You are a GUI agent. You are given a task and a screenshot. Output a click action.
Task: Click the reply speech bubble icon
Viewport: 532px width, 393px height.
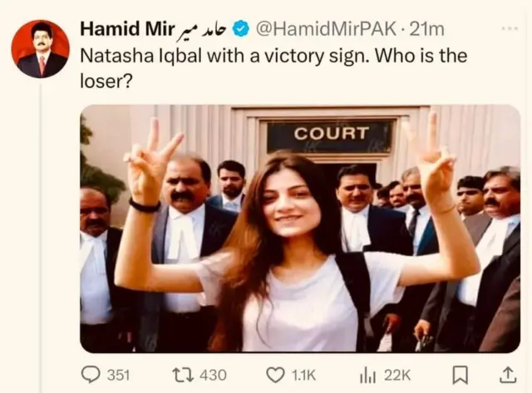tap(91, 375)
